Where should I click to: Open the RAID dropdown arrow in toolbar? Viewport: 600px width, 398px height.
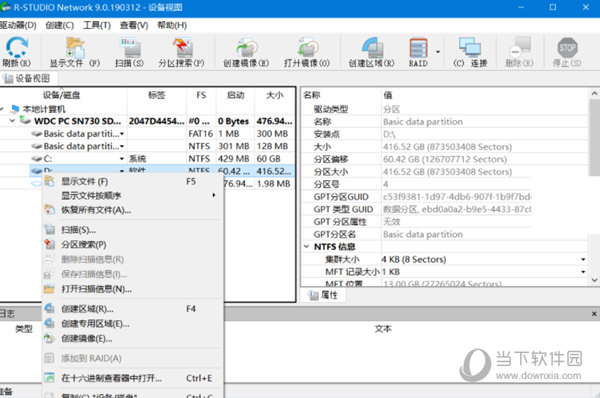tap(438, 52)
